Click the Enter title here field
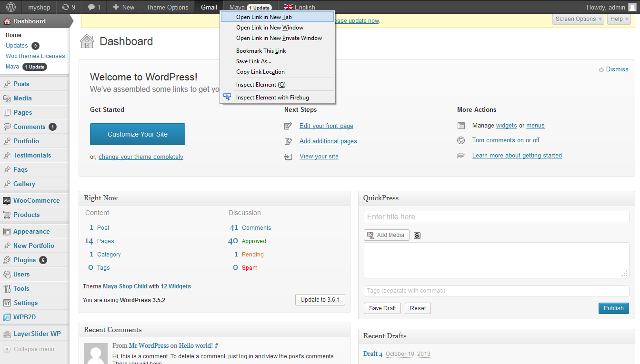 pyautogui.click(x=497, y=217)
